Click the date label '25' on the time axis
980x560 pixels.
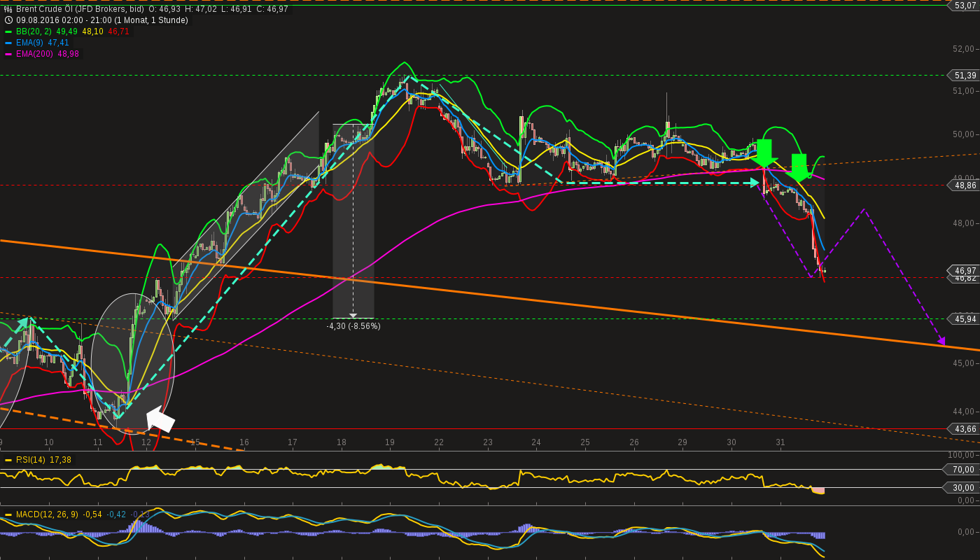(x=585, y=442)
